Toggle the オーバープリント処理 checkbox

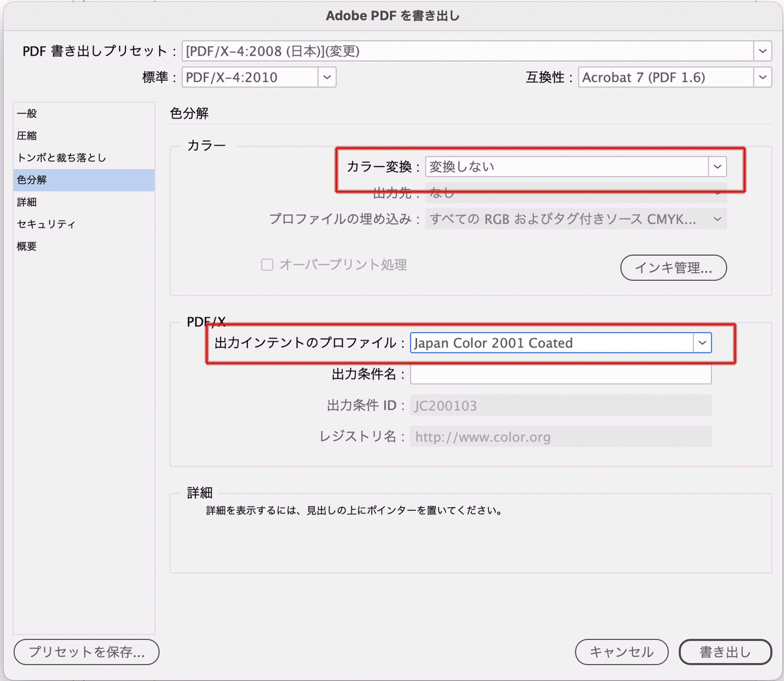(267, 265)
